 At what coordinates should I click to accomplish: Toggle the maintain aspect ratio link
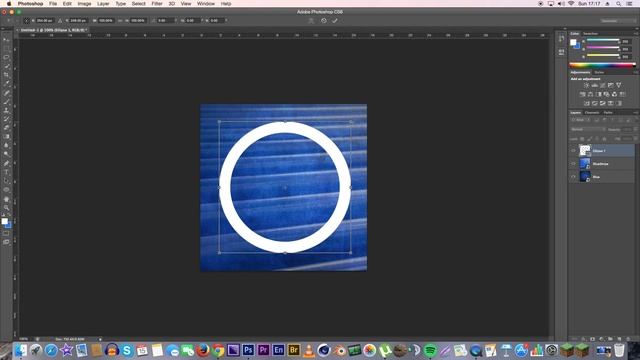pos(120,20)
